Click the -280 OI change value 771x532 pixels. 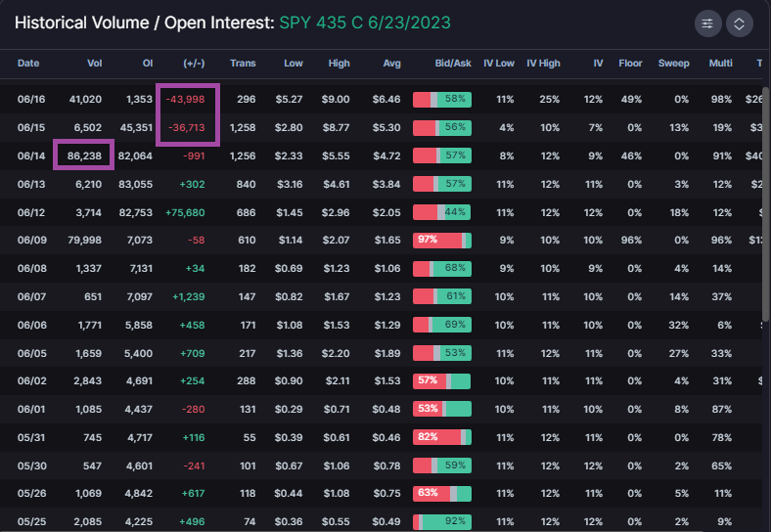[194, 409]
